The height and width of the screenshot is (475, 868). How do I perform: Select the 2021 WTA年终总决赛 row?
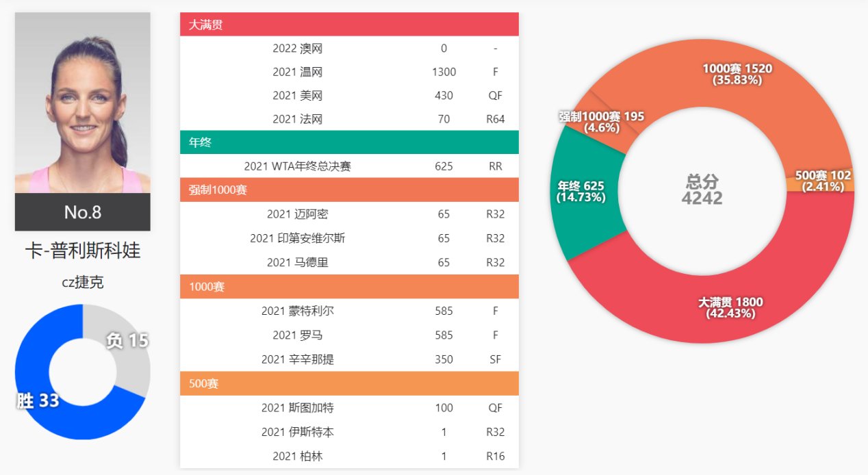click(x=349, y=166)
